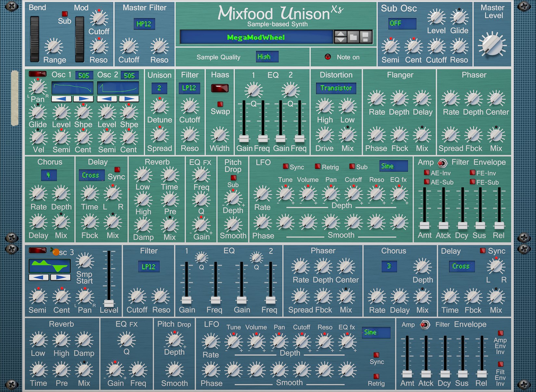The height and width of the screenshot is (392, 536).
Task: Select the next Osc 1 waveform arrow
Action: click(83, 99)
